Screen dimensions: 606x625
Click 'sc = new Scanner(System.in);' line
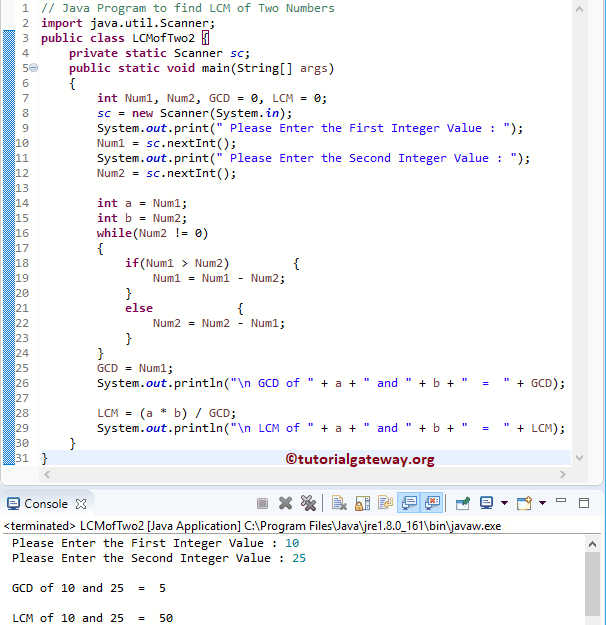click(195, 113)
